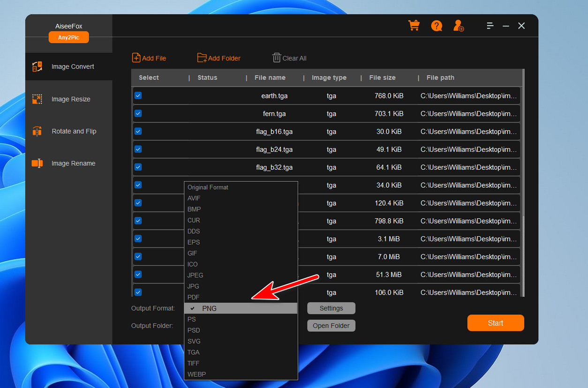
Task: Click the Add Folder icon
Action: [x=202, y=58]
